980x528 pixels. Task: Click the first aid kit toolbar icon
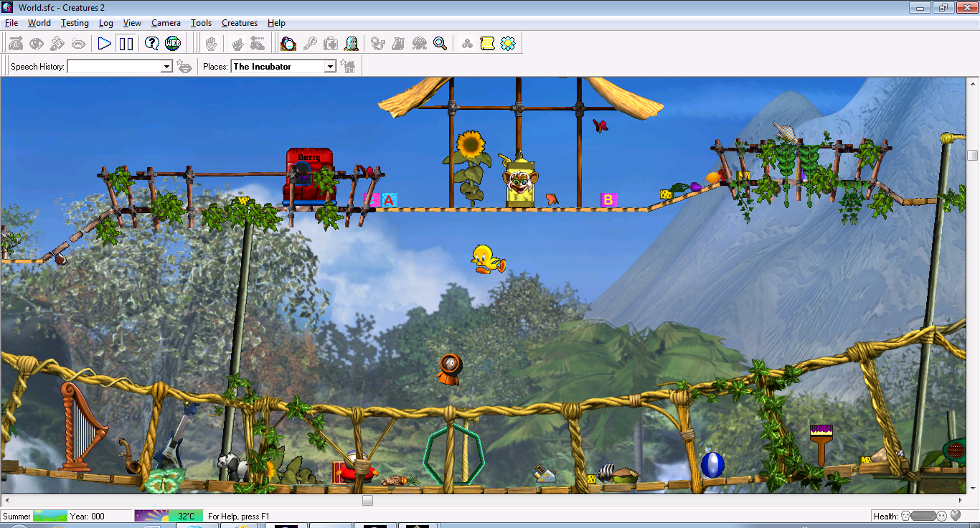click(x=331, y=44)
